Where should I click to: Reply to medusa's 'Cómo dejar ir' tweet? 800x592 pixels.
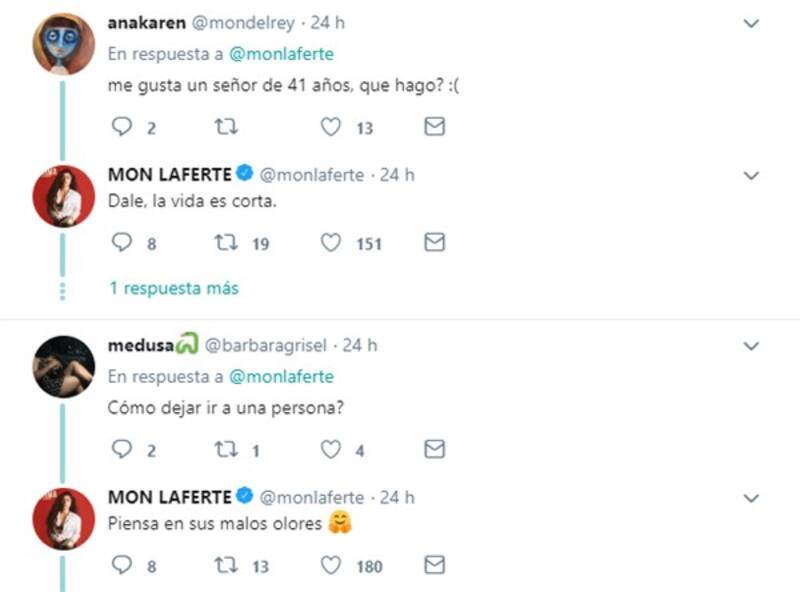[x=122, y=450]
